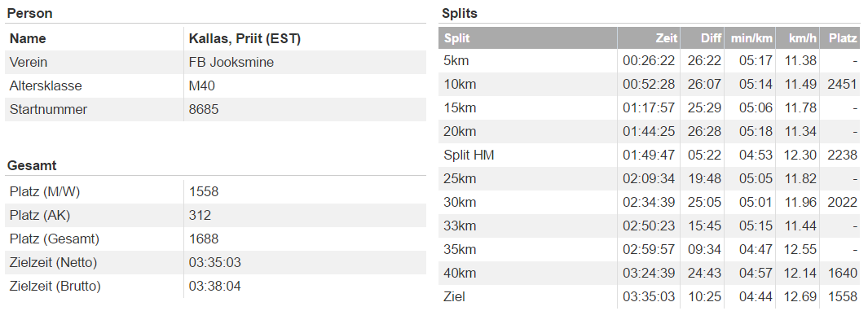Viewport: 868px width, 311px height.
Task: Click the Diff column header
Action: point(711,39)
